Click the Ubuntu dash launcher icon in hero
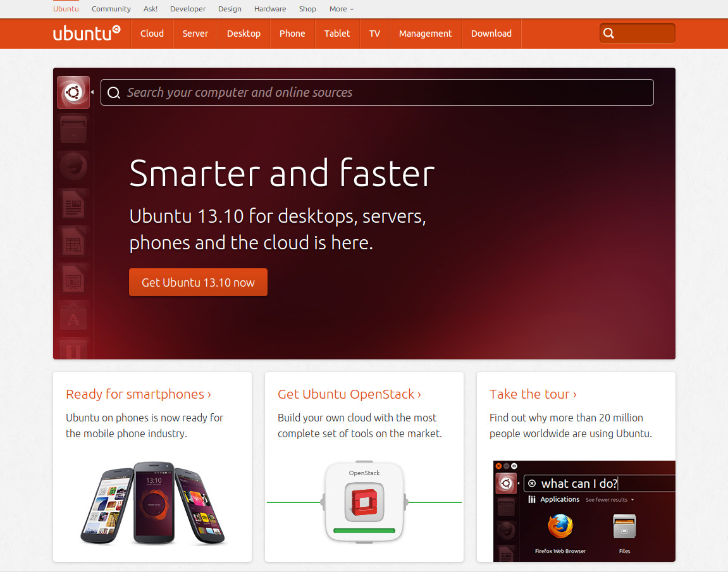Viewport: 728px width, 572px height. [73, 92]
